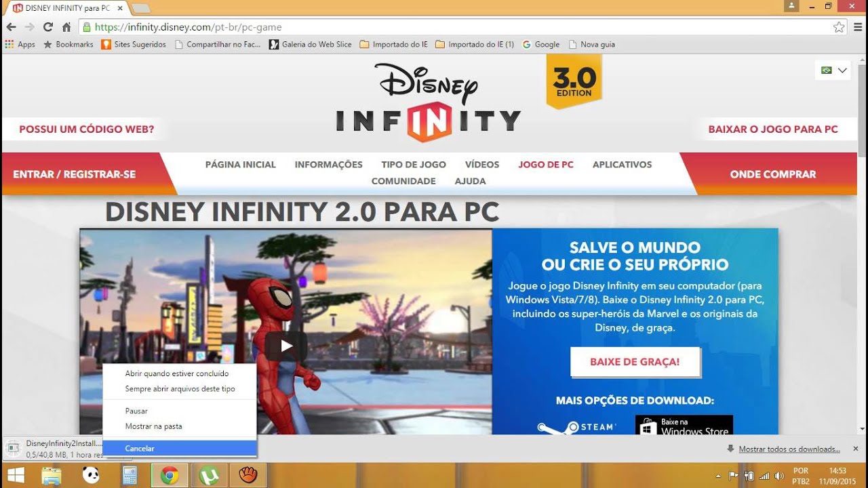The height and width of the screenshot is (488, 868).
Task: Open the Importado do IE (1) folder
Action: tap(475, 44)
